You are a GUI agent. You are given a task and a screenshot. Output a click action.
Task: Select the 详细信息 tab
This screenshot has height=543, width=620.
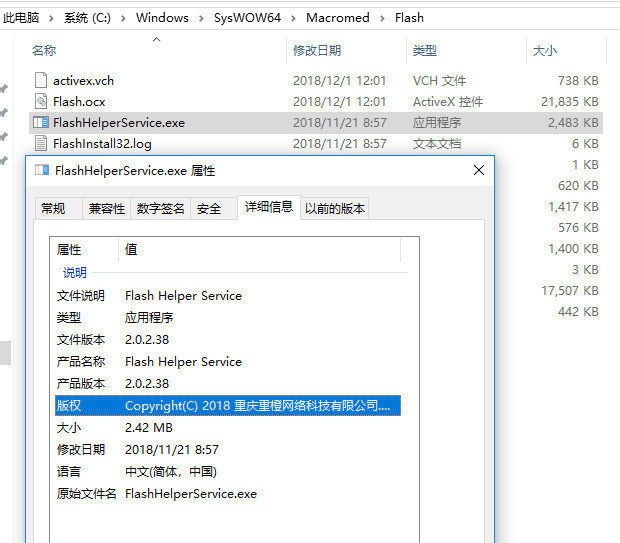click(269, 207)
